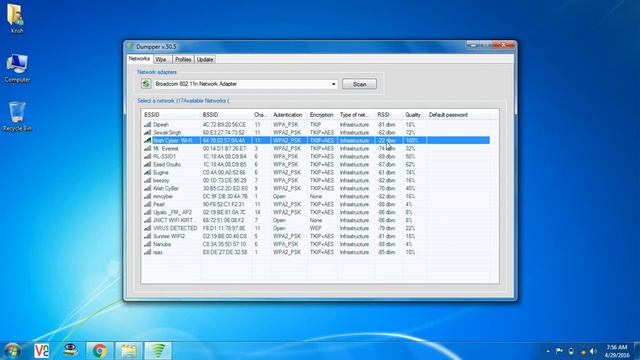This screenshot has width=640, height=360.
Task: Click the Default password column header
Action: [x=458, y=115]
